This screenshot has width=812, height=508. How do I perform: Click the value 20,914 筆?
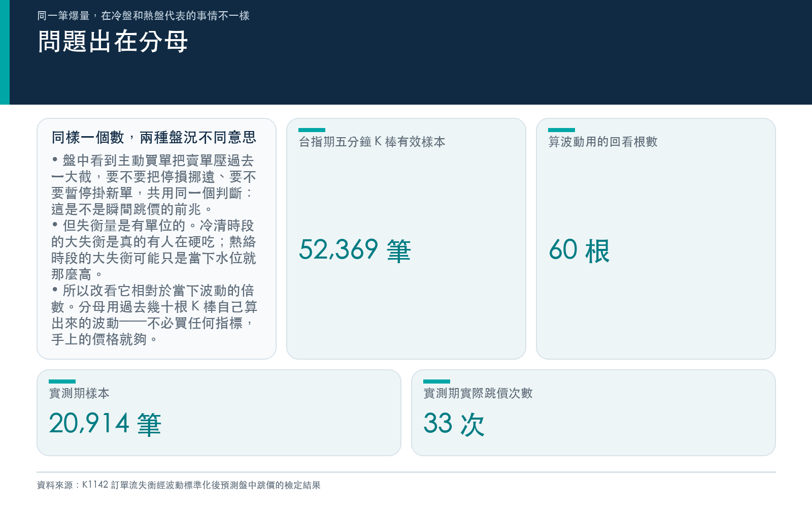click(x=105, y=424)
